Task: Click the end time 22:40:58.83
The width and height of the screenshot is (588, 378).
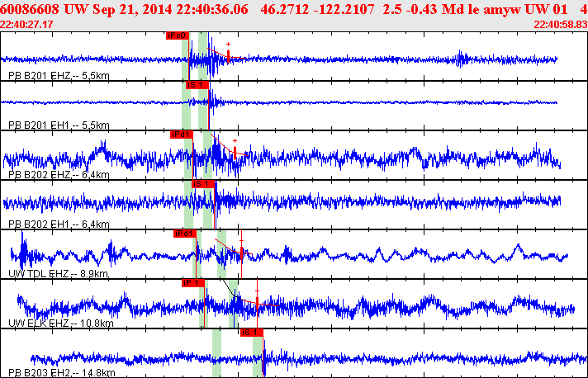Action: click(x=561, y=25)
